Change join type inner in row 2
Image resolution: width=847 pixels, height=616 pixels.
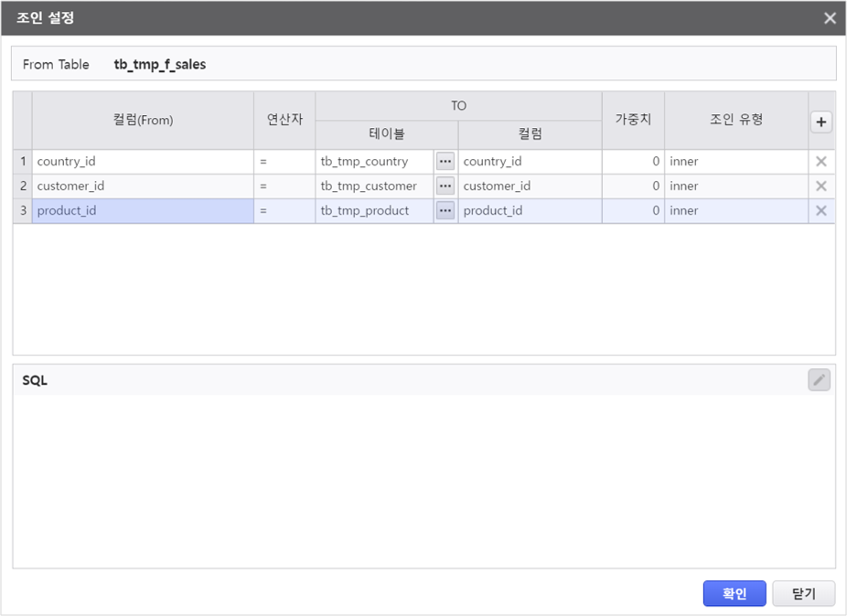736,186
